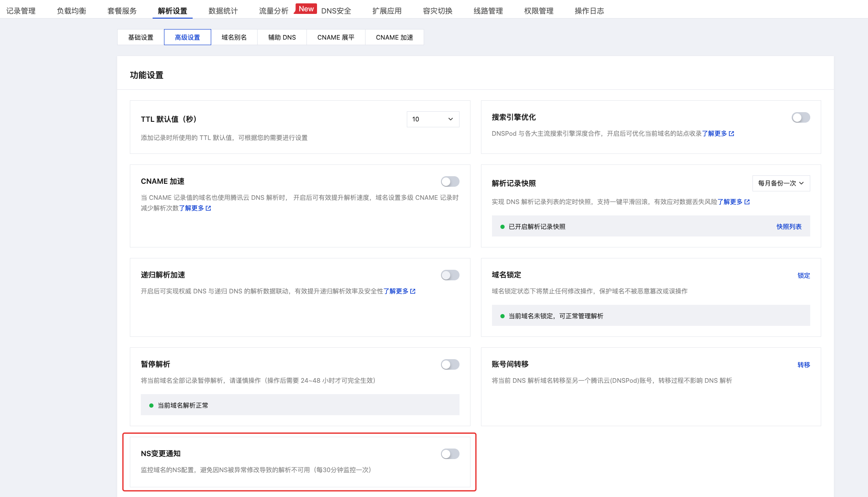Click 转移 link under 账号间转移
Viewport: 868px width, 497px height.
tap(804, 365)
